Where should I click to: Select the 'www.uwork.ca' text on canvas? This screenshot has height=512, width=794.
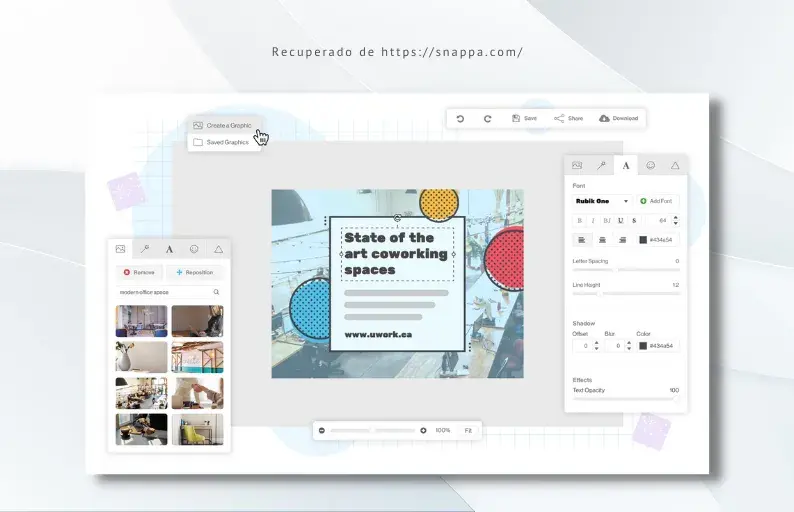coord(378,334)
